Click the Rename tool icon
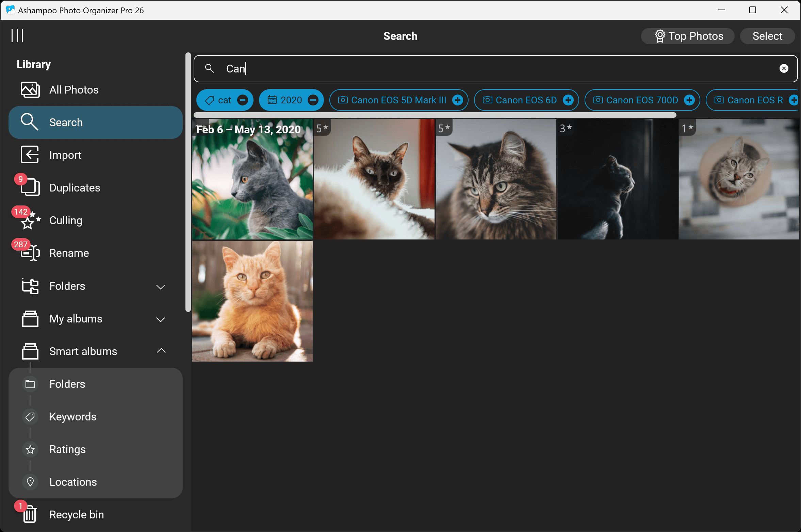 click(30, 253)
